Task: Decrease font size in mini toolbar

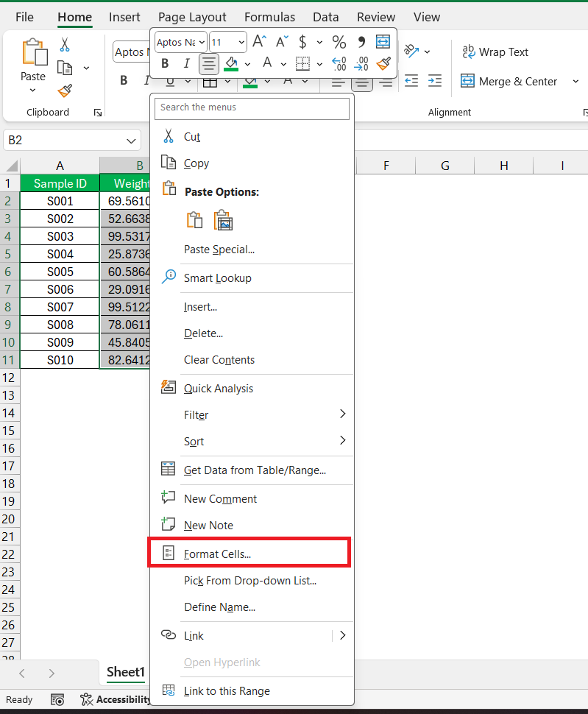Action: [282, 42]
